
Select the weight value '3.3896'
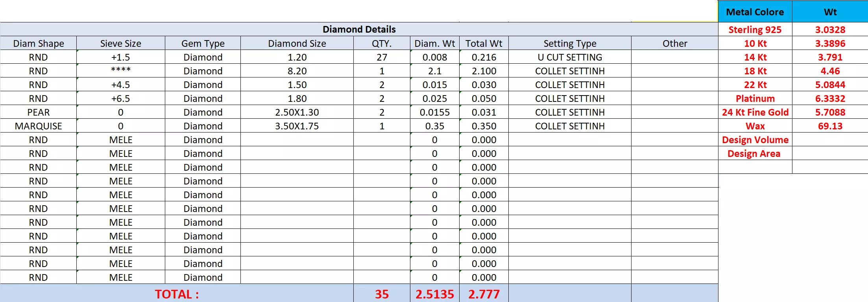[830, 43]
